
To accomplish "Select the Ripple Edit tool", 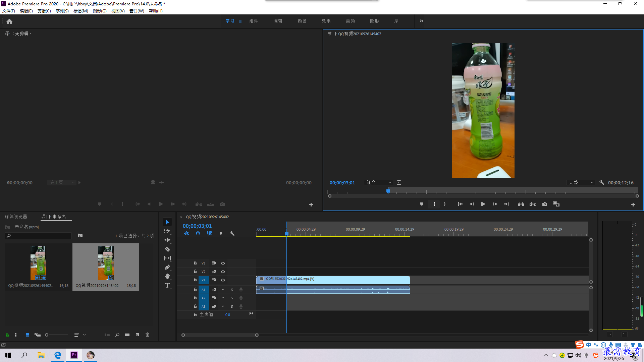I will (x=167, y=240).
